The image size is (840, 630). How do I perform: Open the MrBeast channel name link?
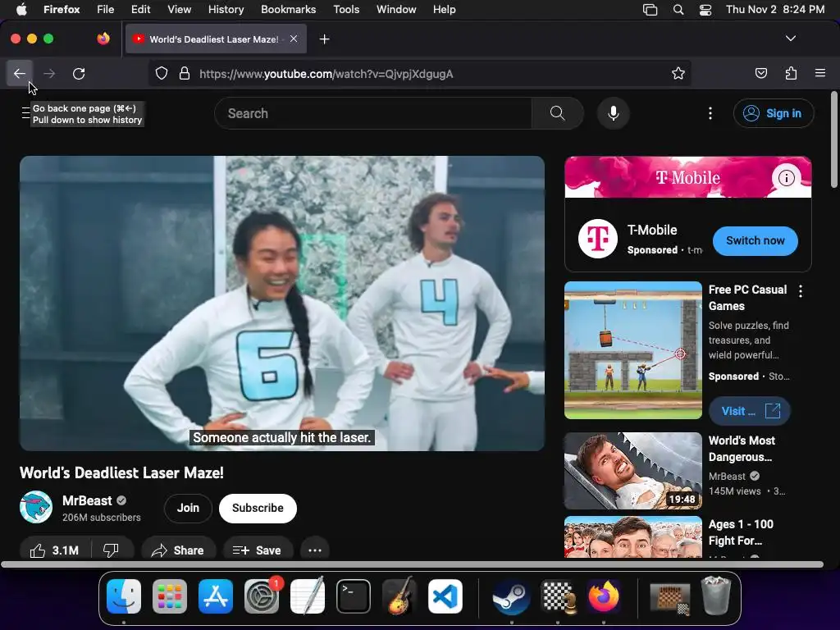(x=87, y=500)
